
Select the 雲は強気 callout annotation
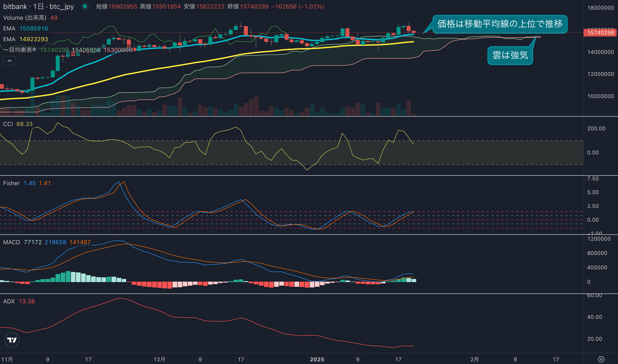pos(510,56)
